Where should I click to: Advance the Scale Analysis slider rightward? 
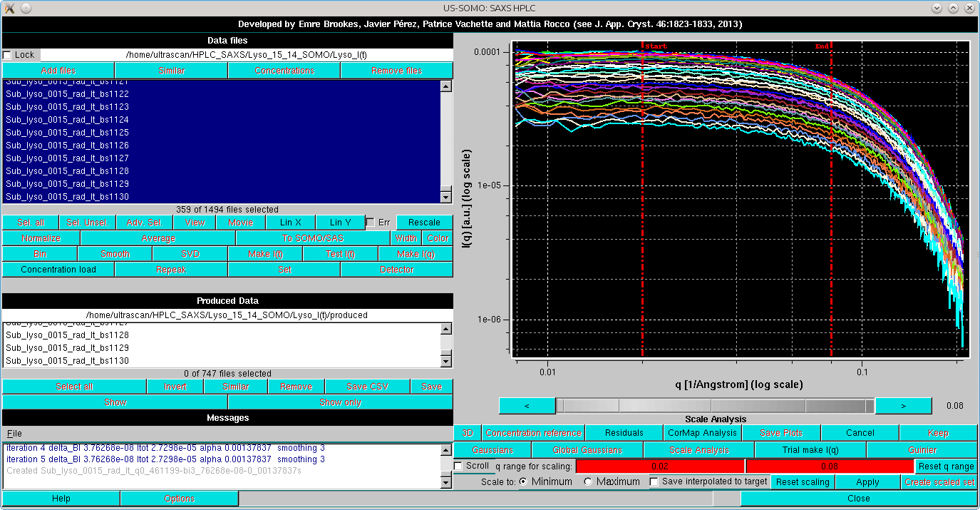click(x=903, y=404)
